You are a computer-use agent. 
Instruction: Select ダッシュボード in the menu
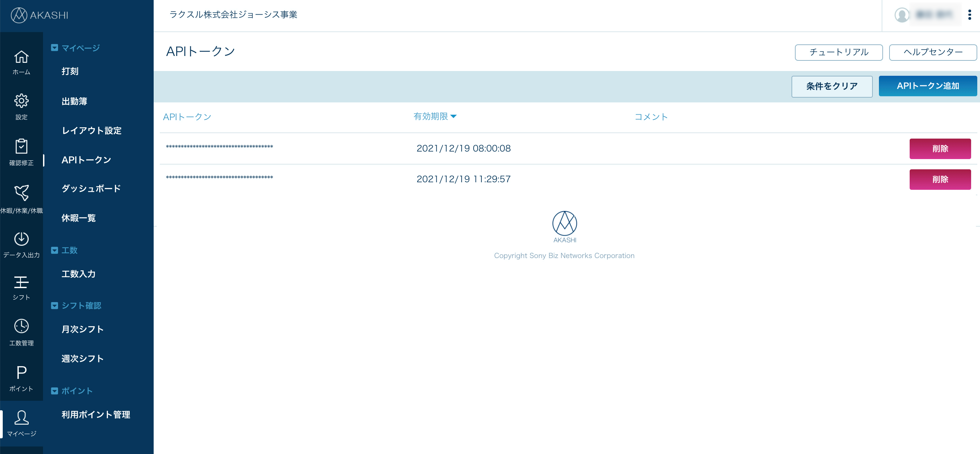91,188
